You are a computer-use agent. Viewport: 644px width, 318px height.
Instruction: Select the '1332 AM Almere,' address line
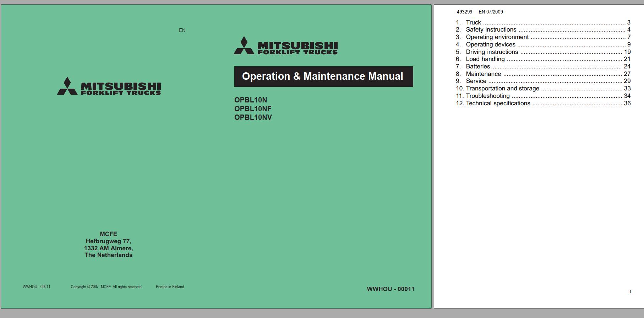(108, 248)
